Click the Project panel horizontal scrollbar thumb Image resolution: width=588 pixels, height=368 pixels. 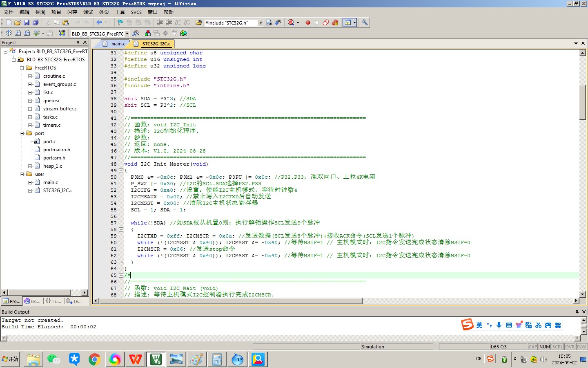click(39, 292)
